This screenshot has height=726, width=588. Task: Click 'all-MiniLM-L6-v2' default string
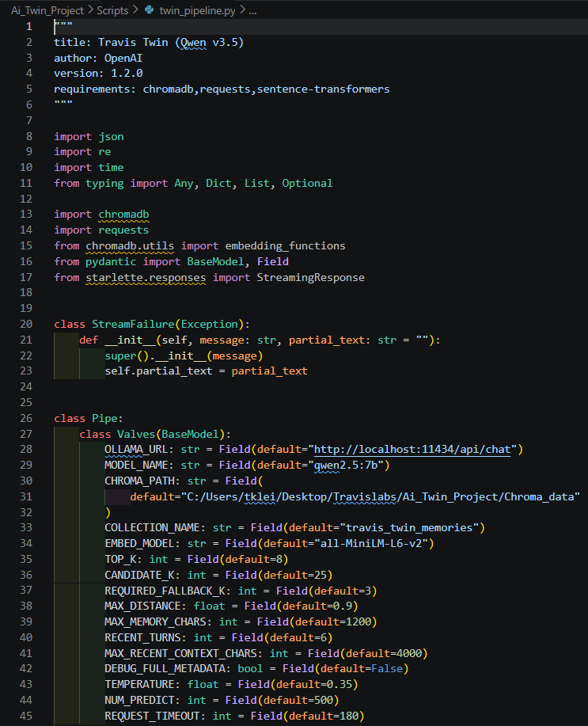coord(371,543)
